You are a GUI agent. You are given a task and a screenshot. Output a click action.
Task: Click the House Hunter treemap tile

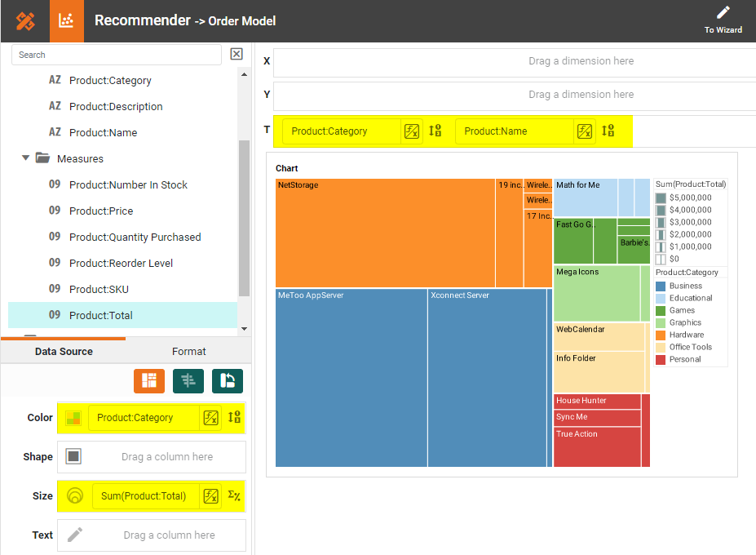coord(597,402)
